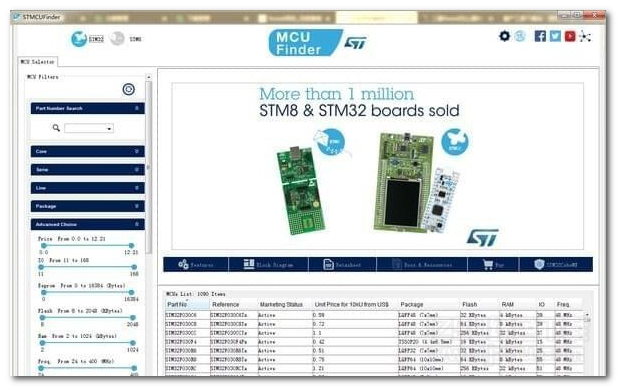The image size is (617, 387).
Task: Click the magnifier part search icon
Action: pos(56,128)
